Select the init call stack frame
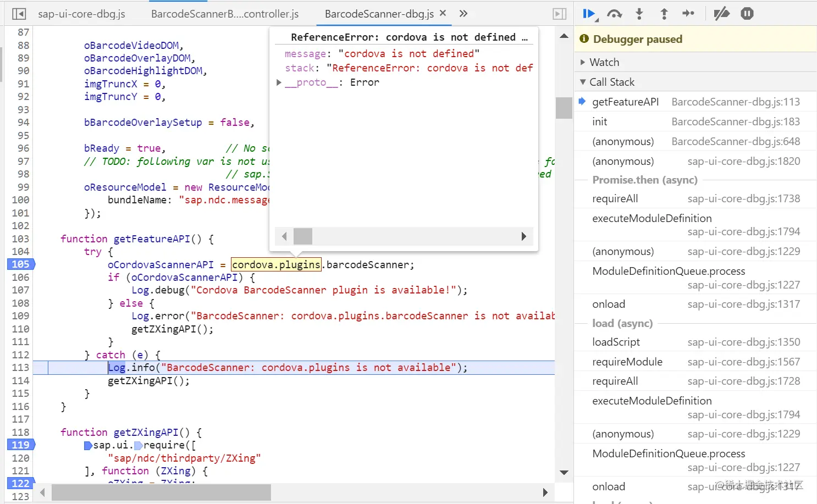Image resolution: width=817 pixels, height=504 pixels. (x=695, y=121)
